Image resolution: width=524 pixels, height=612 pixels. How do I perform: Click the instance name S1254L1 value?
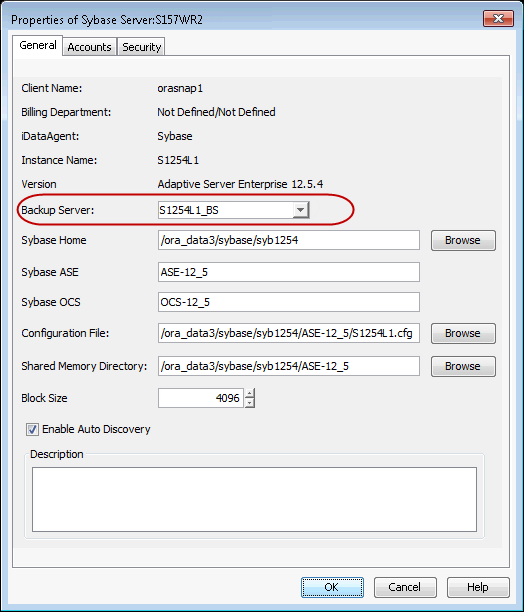tap(178, 160)
